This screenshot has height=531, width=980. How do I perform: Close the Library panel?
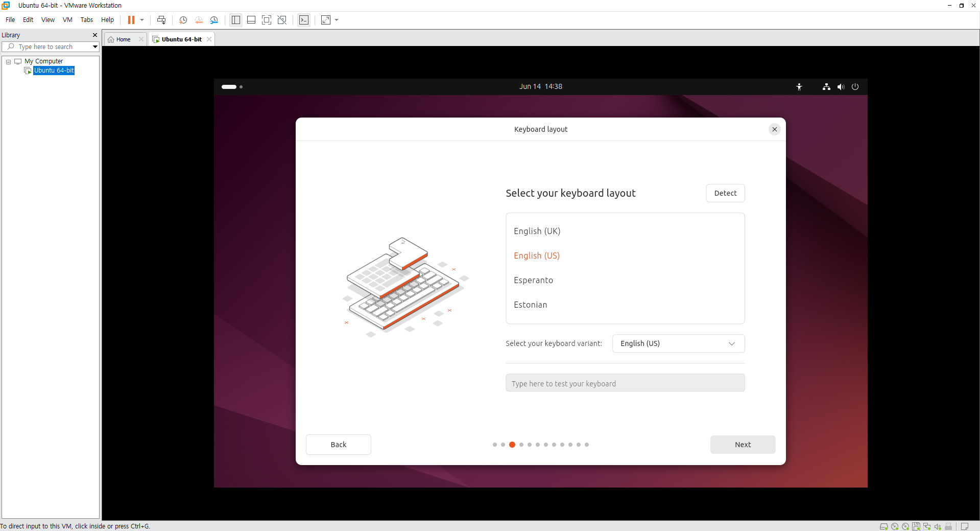click(94, 35)
